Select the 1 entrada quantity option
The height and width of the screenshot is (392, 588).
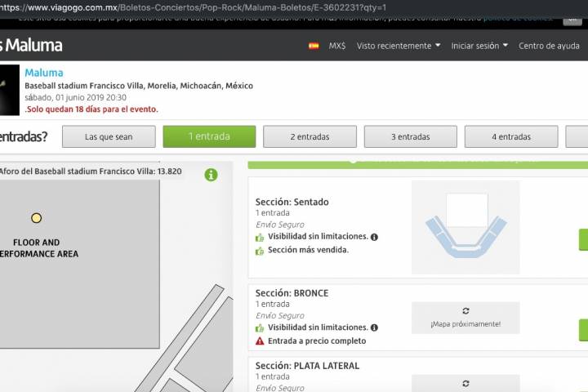[209, 136]
